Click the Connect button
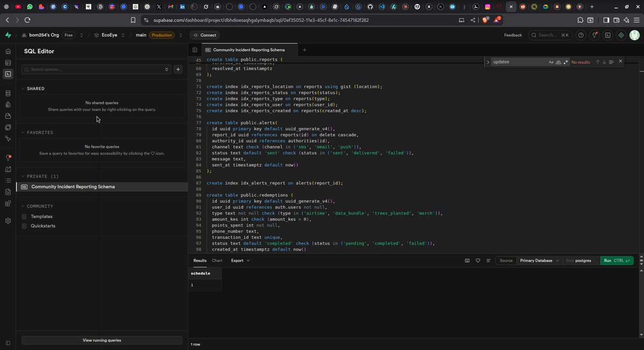Screen dimensions: 644x350 [204, 35]
